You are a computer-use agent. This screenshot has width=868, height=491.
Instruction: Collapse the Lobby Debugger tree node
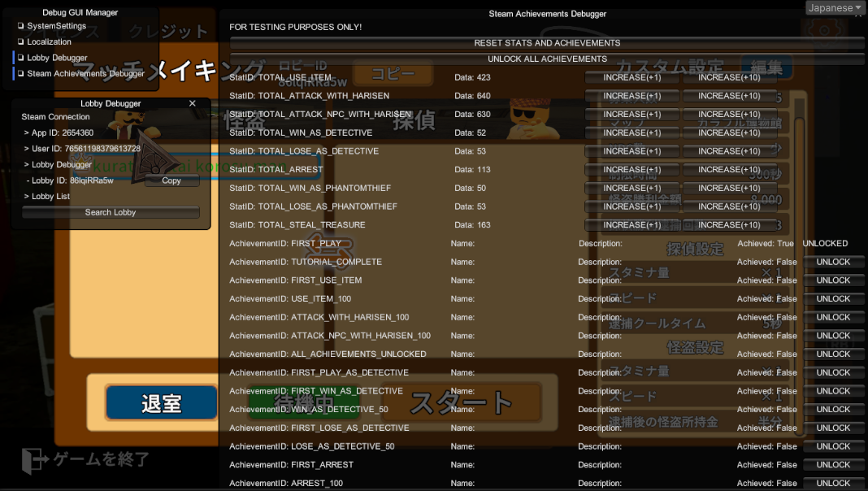click(x=58, y=164)
